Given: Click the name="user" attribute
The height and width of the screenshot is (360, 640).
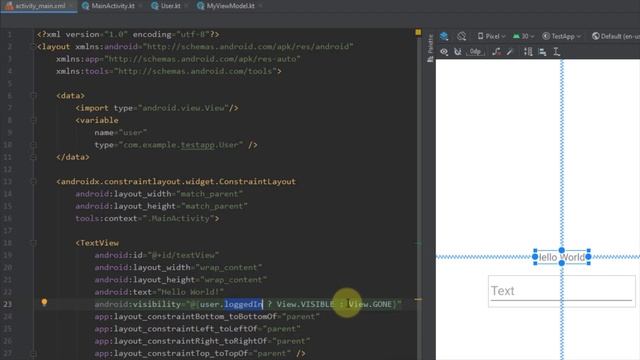Looking at the screenshot, I should pyautogui.click(x=120, y=132).
